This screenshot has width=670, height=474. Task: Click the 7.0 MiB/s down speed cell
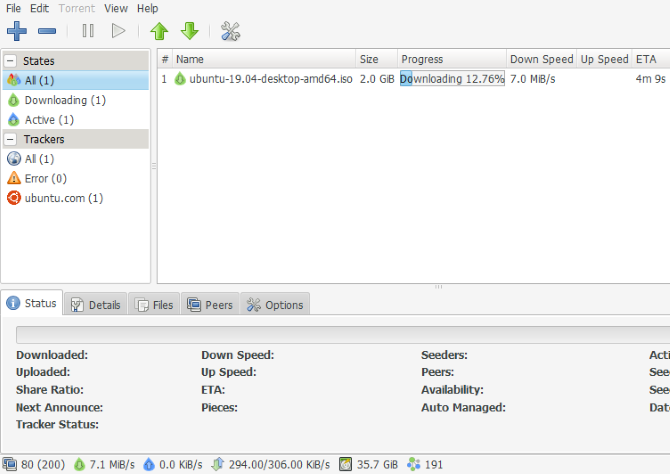tap(532, 79)
